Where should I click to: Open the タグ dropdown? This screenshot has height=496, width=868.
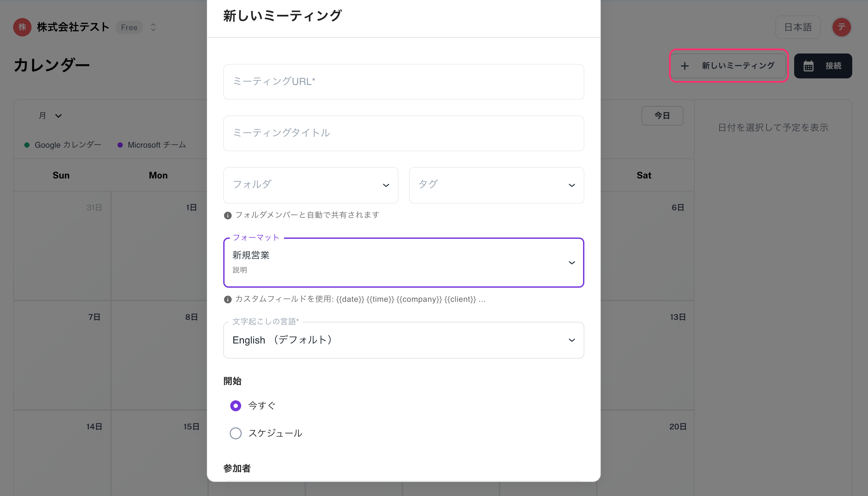(x=496, y=185)
